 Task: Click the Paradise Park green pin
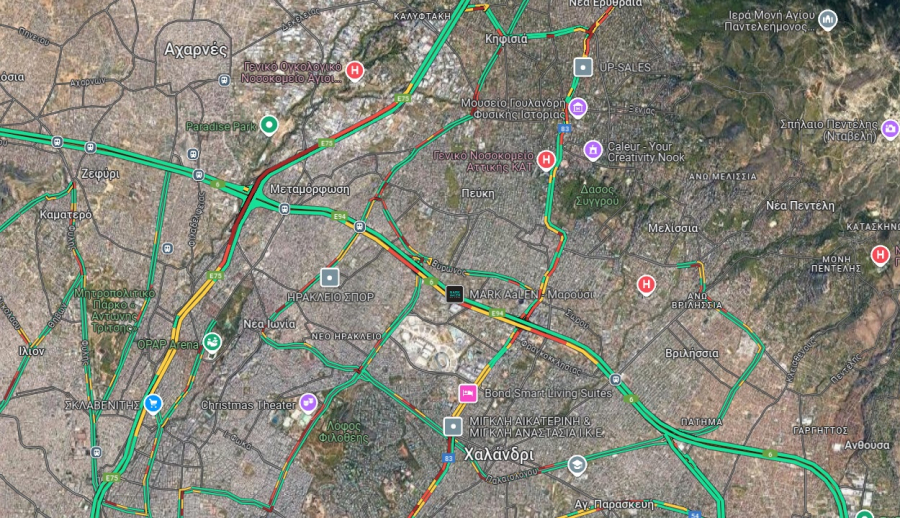tap(269, 125)
